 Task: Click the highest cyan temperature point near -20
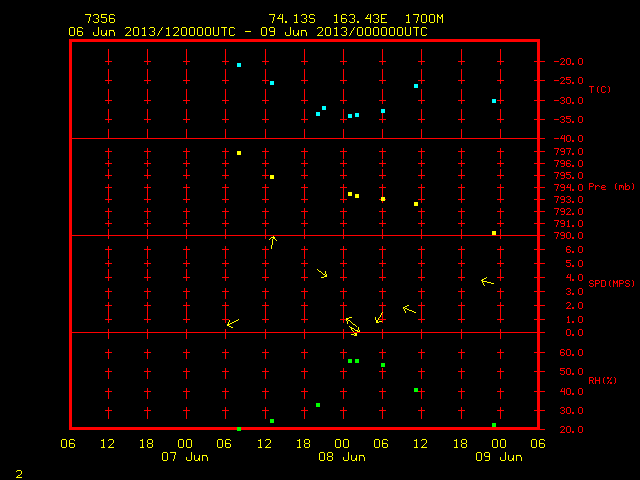coord(239,65)
